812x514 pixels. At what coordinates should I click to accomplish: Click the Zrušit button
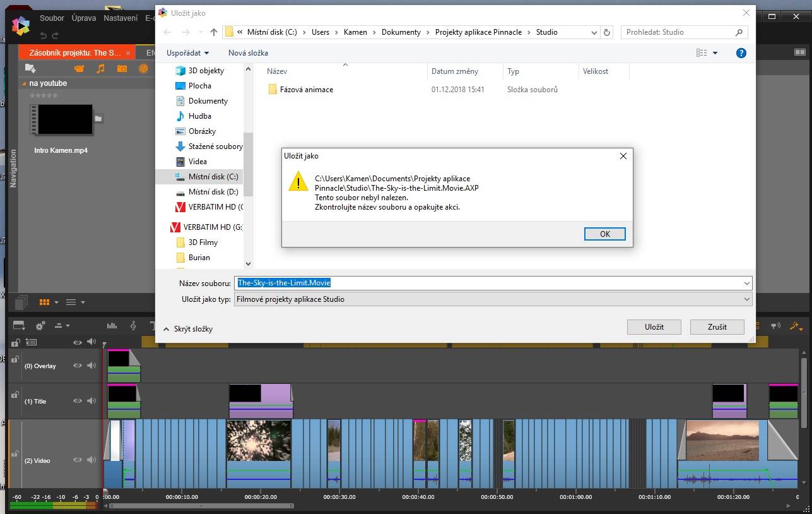pyautogui.click(x=717, y=327)
